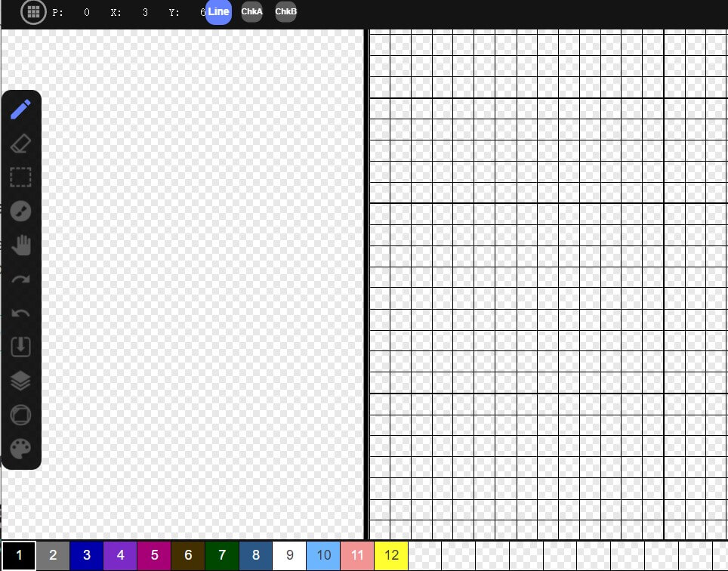Toggle the ChkA button

(x=251, y=12)
